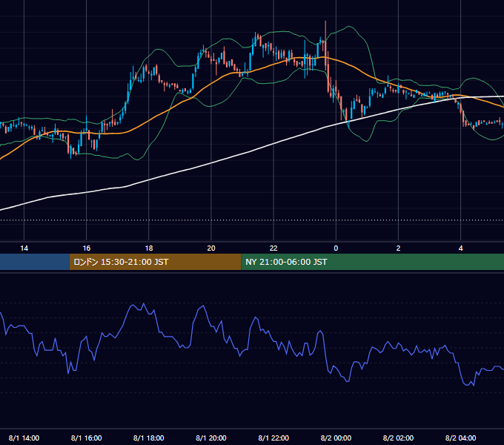Click the 8/2 04:00 label on oscillator axis
Viewport: 504px width, 445px height.
coord(460,438)
